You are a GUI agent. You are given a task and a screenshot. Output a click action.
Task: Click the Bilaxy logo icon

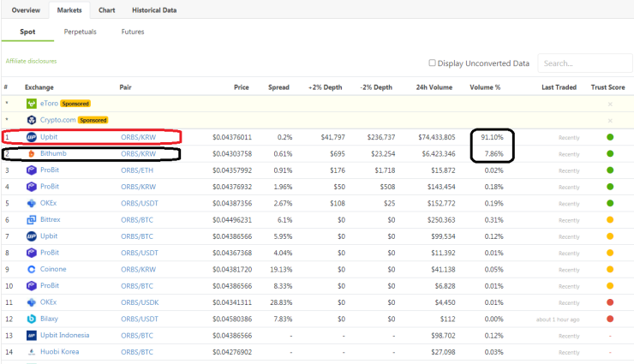(31, 319)
